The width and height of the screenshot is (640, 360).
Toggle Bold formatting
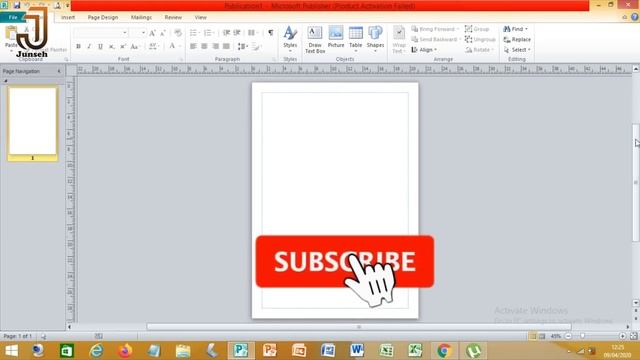[x=78, y=47]
